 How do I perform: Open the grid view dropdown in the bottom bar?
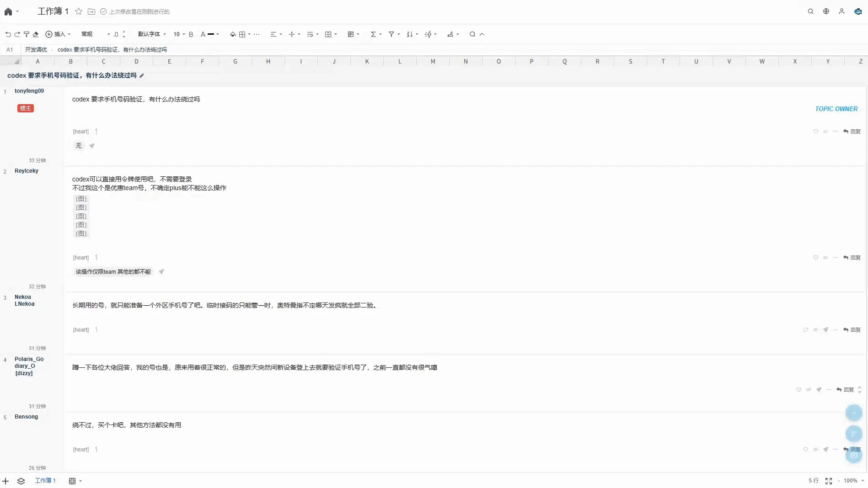click(x=75, y=481)
